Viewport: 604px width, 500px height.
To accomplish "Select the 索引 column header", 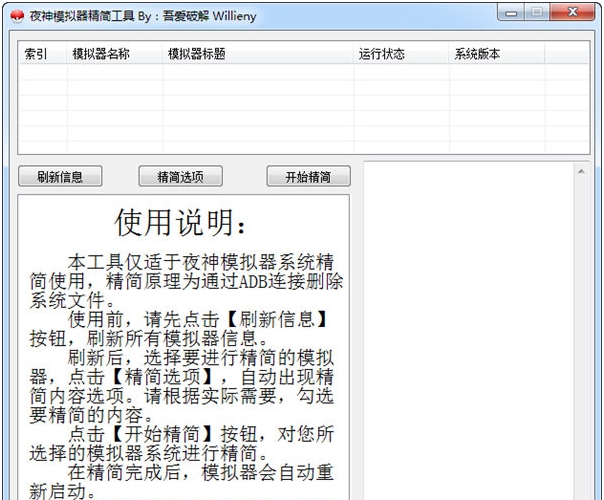I will point(42,54).
